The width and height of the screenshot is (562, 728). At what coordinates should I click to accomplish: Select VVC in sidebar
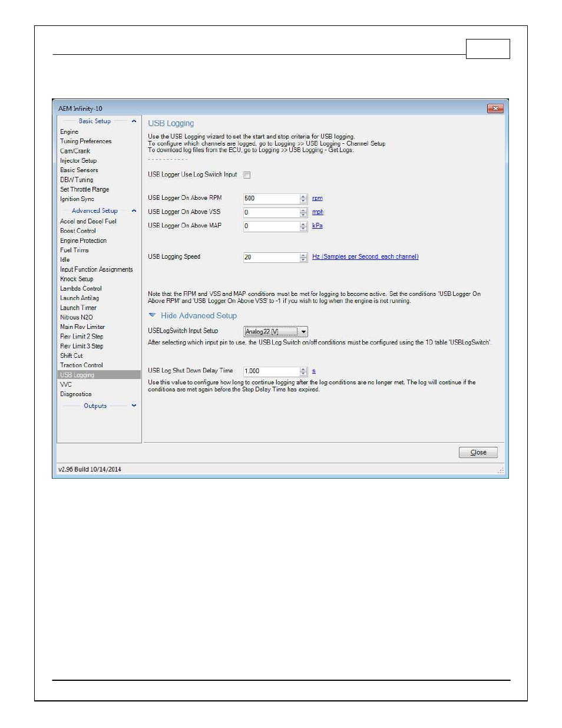pos(66,385)
